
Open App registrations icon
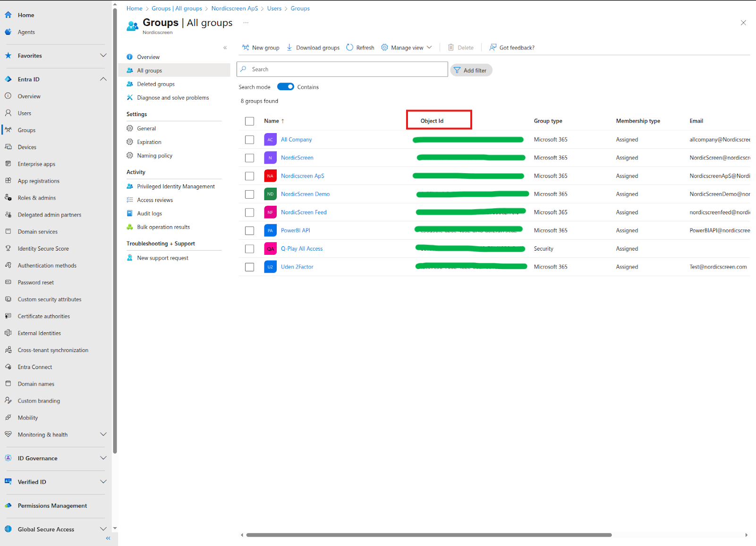[8, 181]
